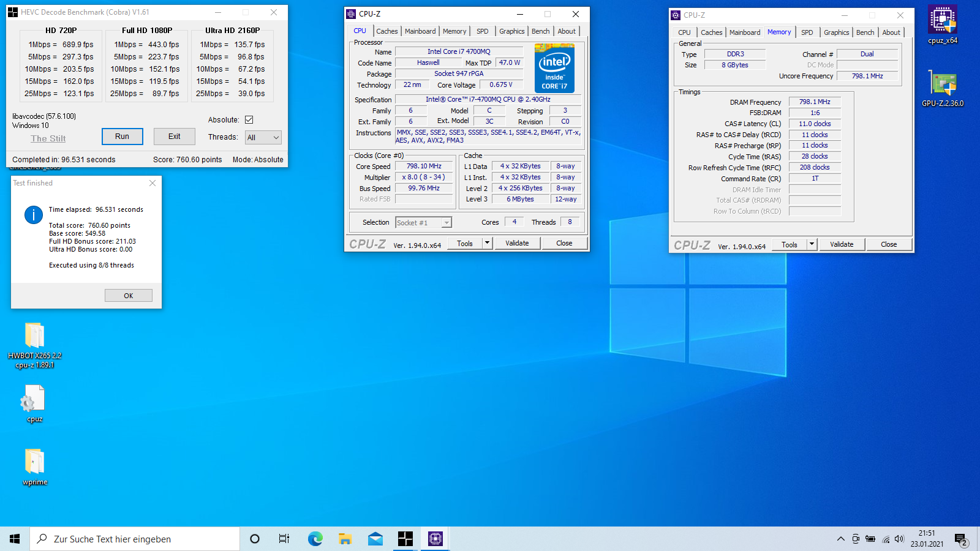Open SPD tab in left CPU-Z

coord(483,31)
